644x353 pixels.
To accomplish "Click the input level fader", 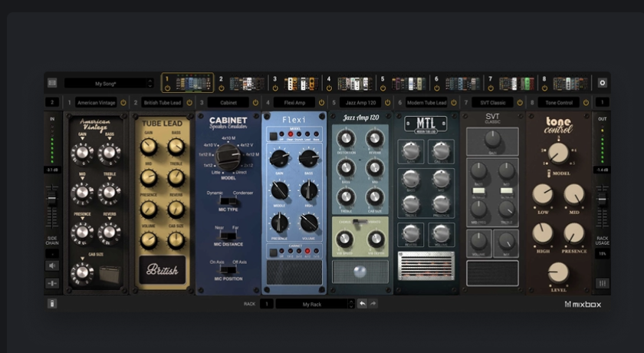I will click(x=52, y=199).
